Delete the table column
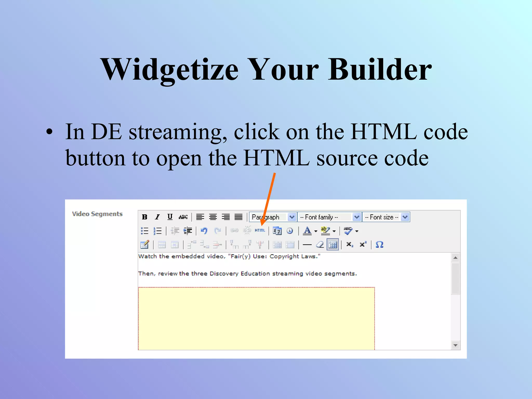 (260, 245)
